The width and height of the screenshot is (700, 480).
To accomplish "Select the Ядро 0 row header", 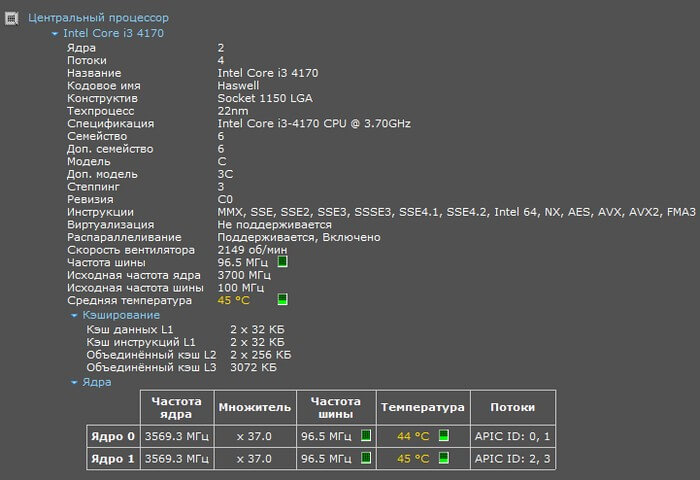I will (110, 435).
